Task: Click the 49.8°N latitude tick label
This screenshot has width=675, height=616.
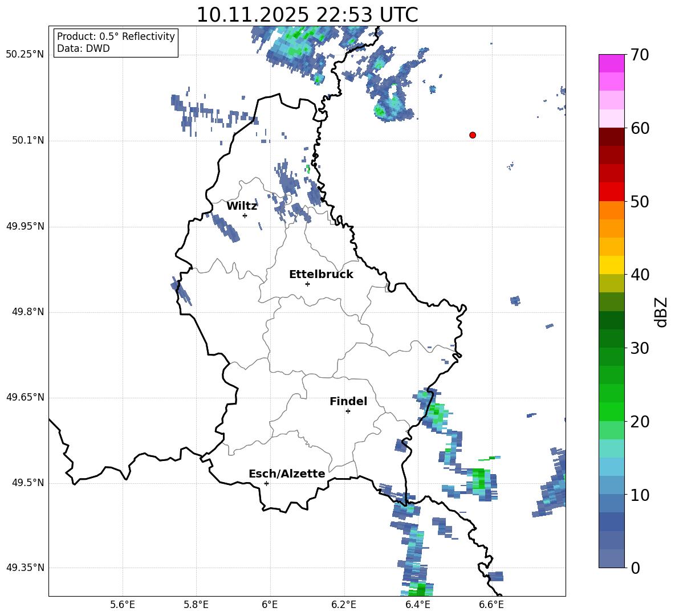Action: [x=28, y=312]
